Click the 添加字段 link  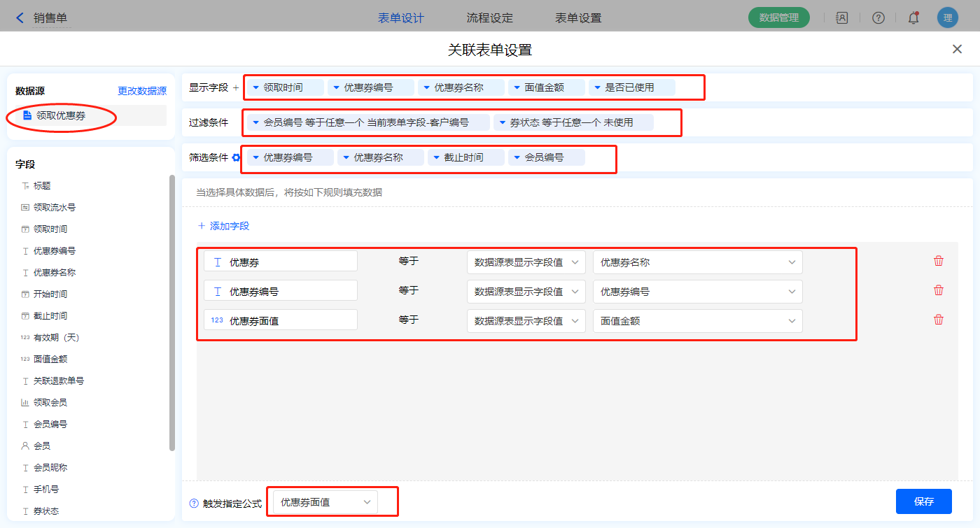[x=224, y=226]
